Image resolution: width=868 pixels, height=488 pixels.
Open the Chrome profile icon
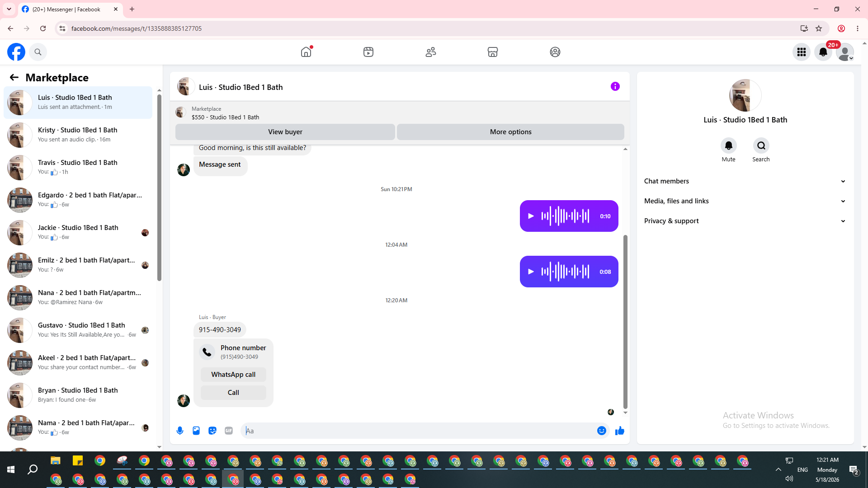[841, 28]
